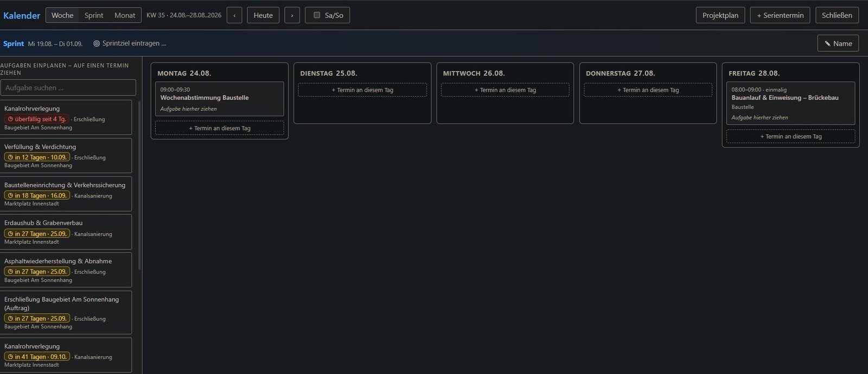Click the clock icon on the Erschließung Baugebiet (Auftrag) card

tap(10, 319)
